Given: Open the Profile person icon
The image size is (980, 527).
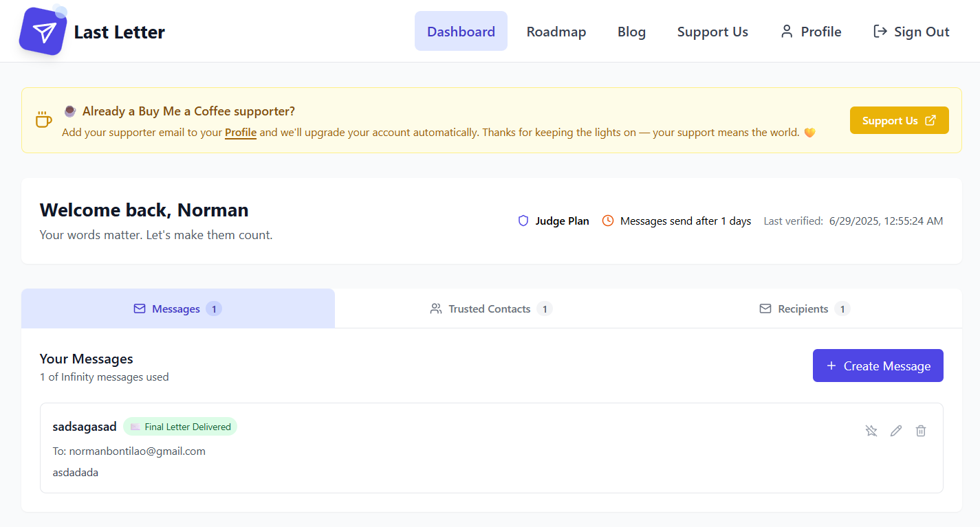Looking at the screenshot, I should (x=786, y=31).
